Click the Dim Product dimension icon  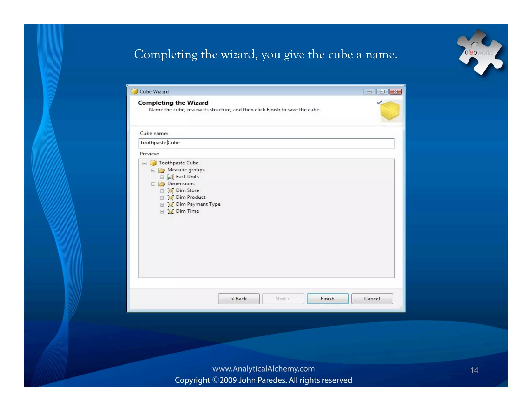(x=170, y=198)
